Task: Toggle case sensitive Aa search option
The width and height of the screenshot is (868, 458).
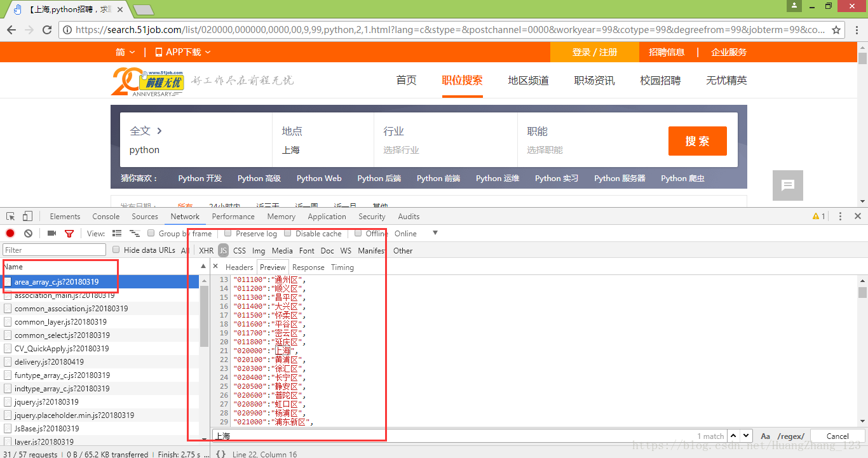Action: coord(765,436)
